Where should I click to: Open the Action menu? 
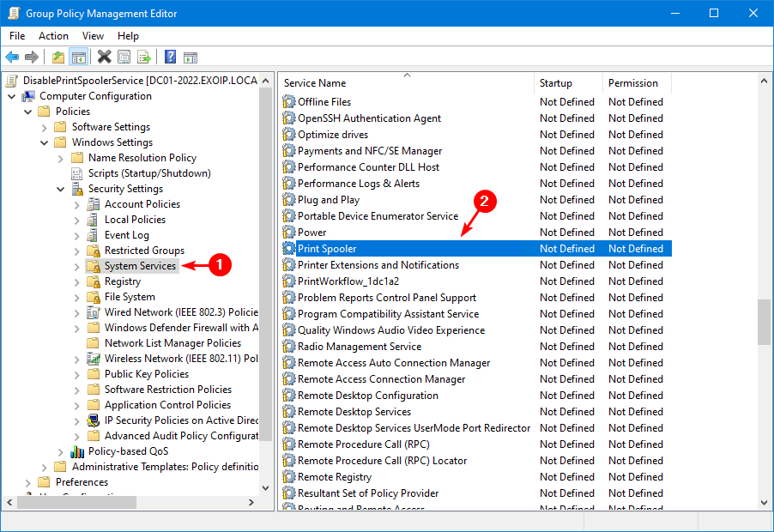pyautogui.click(x=53, y=36)
